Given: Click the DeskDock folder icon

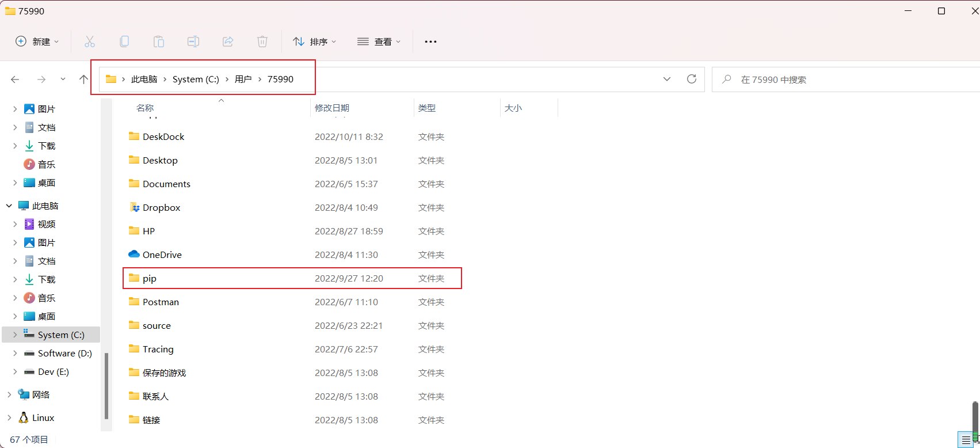Looking at the screenshot, I should click(x=134, y=136).
